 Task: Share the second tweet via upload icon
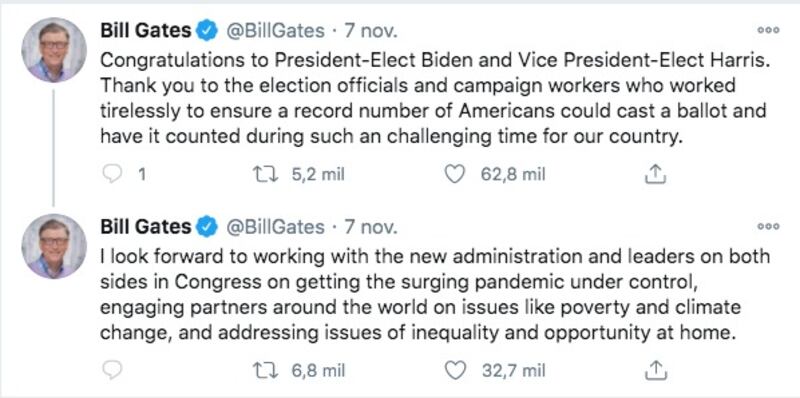point(656,370)
